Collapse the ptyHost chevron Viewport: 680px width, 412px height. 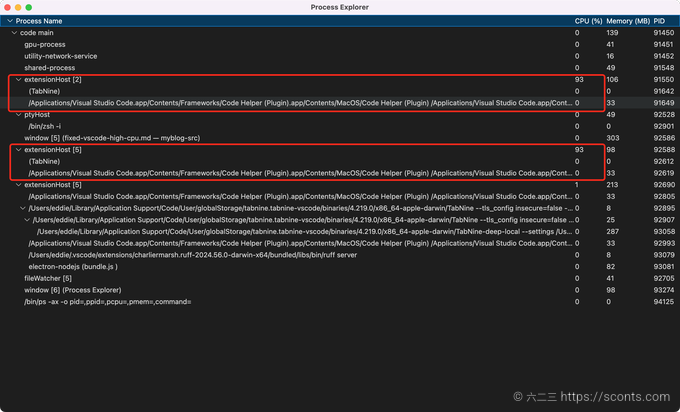pyautogui.click(x=19, y=114)
